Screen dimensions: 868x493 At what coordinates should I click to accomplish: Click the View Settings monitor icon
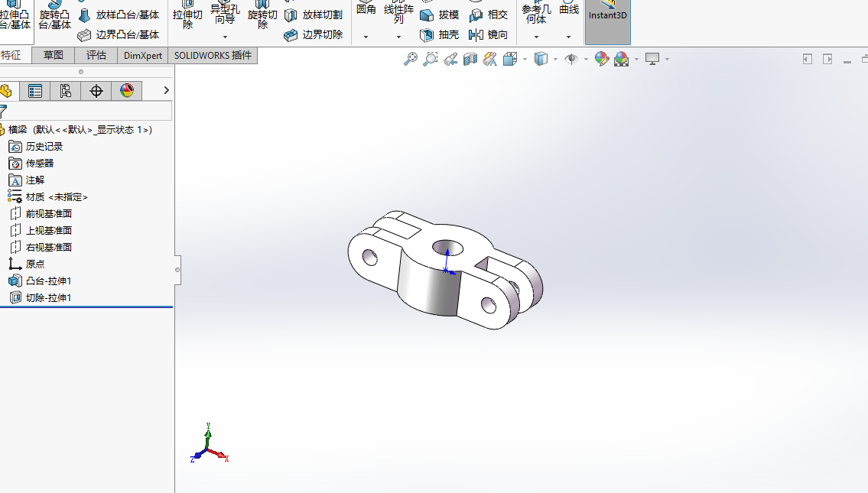pyautogui.click(x=652, y=59)
